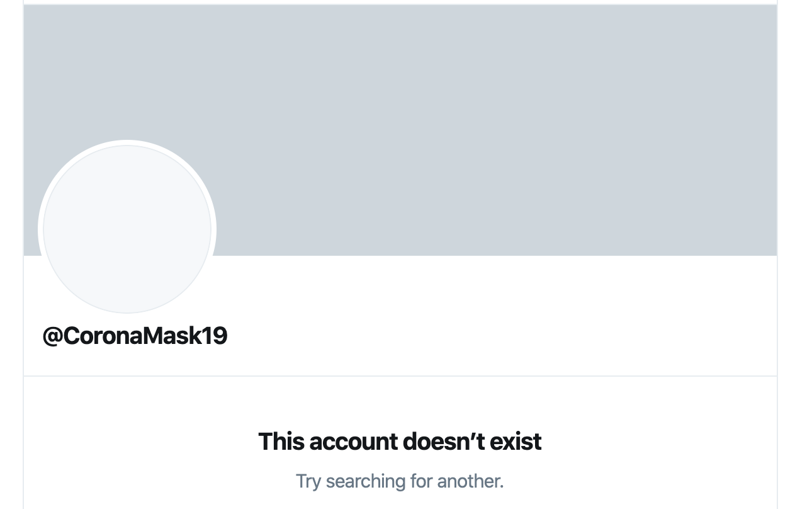
Task: Click the word "account" in the bold heading
Action: pos(354,442)
